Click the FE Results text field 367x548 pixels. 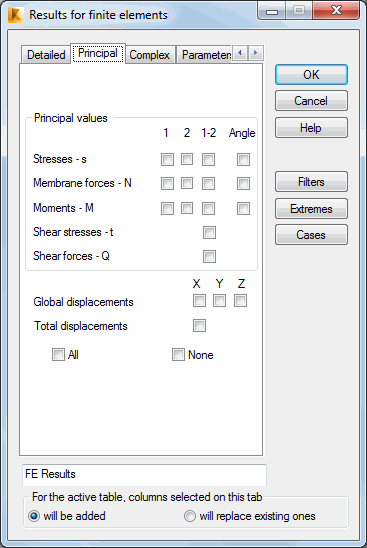[144, 475]
